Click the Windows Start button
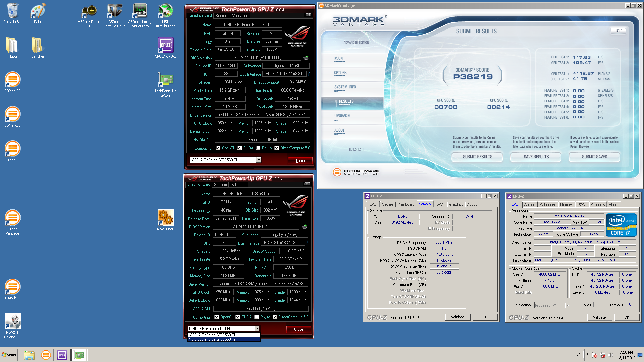This screenshot has width=644, height=362. [x=9, y=355]
